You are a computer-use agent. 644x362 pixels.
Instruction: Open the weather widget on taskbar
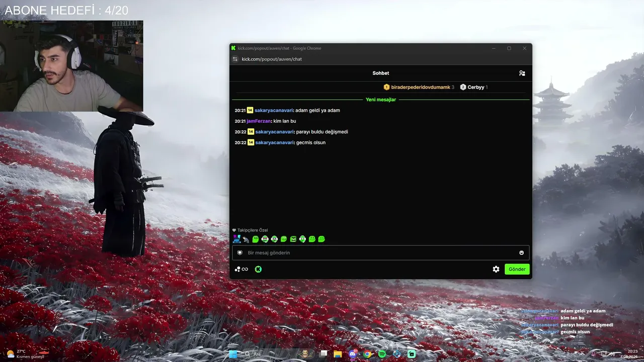[25, 354]
